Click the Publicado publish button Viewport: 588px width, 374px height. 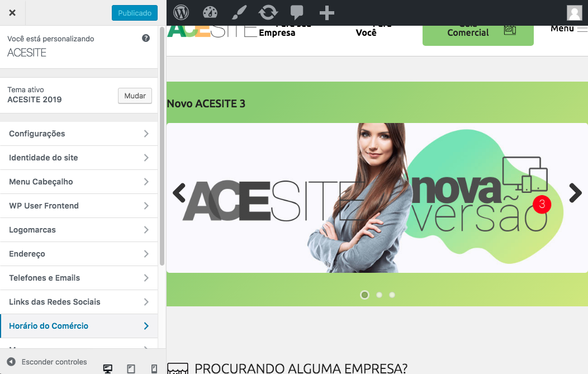(x=135, y=13)
